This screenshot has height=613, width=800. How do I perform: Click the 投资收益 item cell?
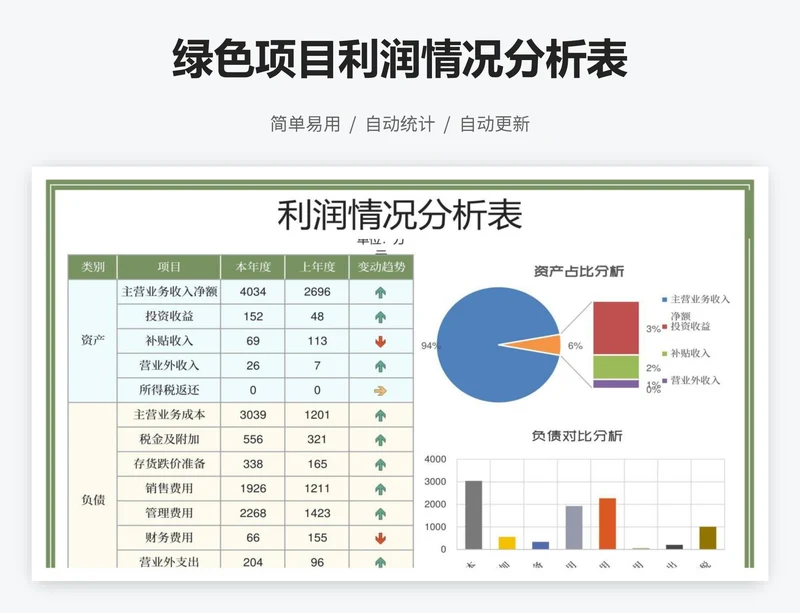point(169,316)
